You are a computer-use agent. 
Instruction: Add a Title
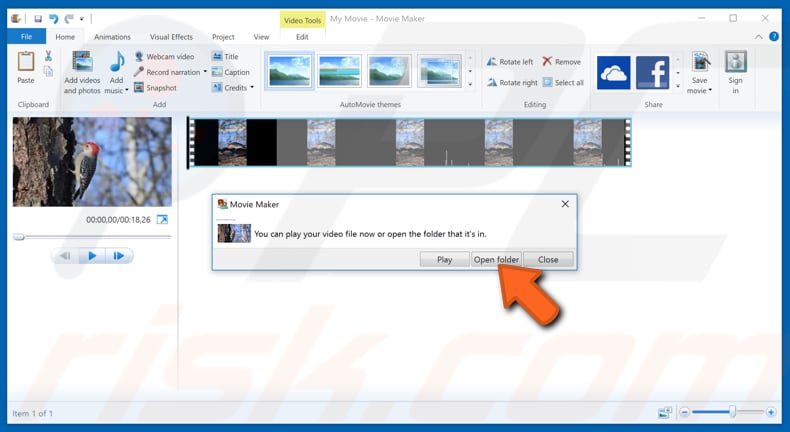(x=225, y=56)
